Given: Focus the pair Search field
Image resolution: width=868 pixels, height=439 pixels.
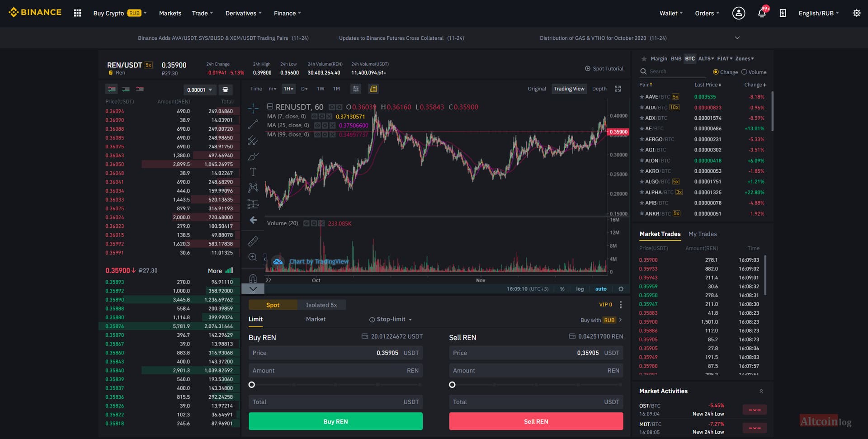Looking at the screenshot, I should [673, 71].
